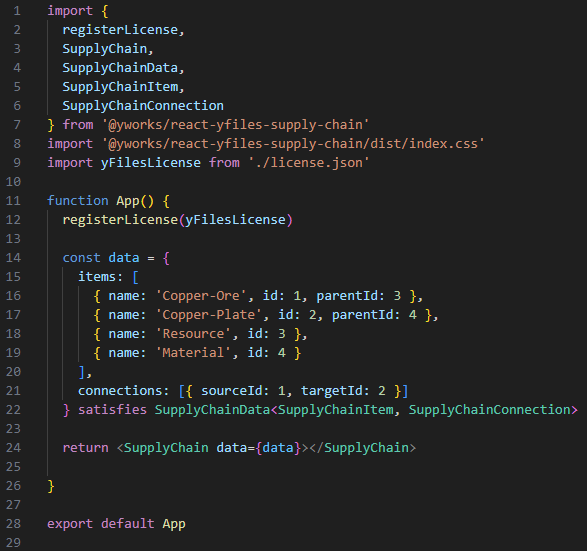Click 'sourceId: 1' on line 21

tap(243, 391)
